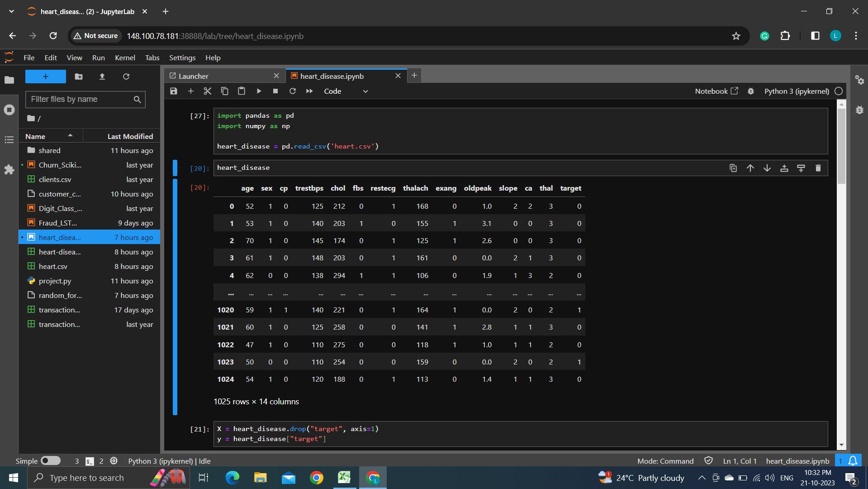Paste cell from clipboard toolbar icon
The image size is (868, 489).
coord(242,91)
